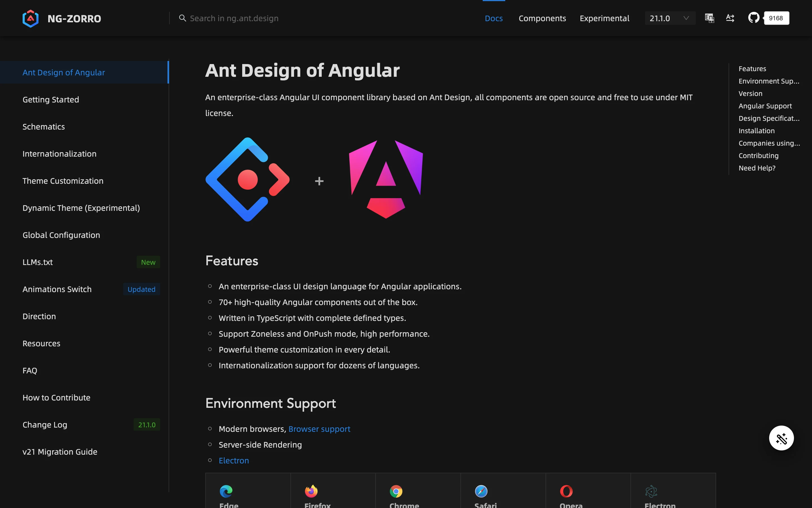Open Getting Started in the sidebar
This screenshot has width=812, height=508.
click(x=84, y=99)
